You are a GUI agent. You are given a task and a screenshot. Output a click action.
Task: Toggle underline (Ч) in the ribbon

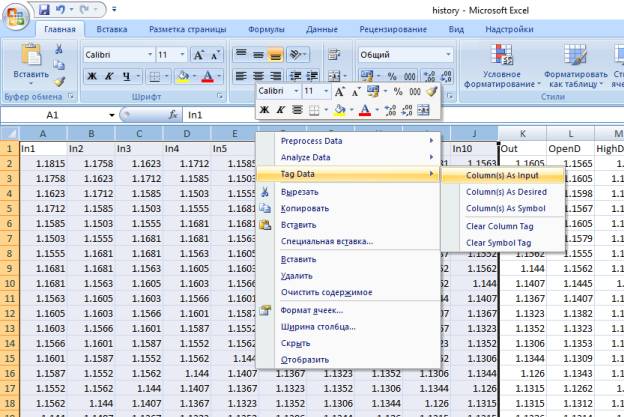tap(126, 76)
